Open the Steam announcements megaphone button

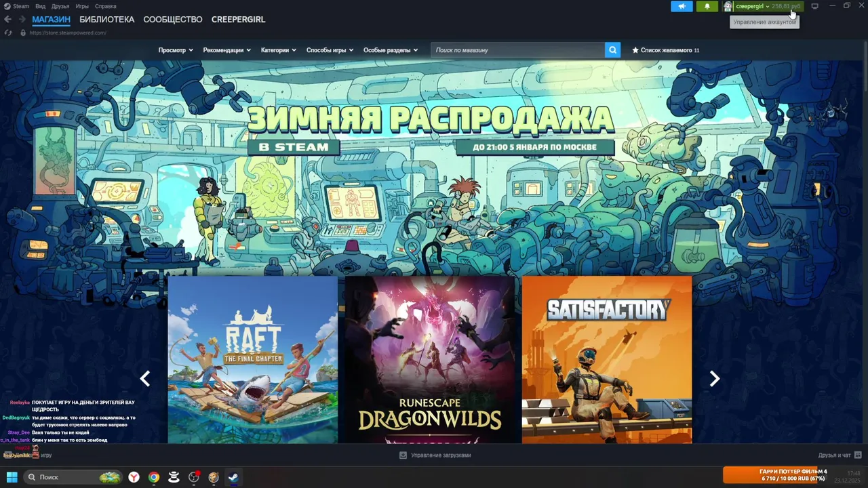[x=682, y=6]
